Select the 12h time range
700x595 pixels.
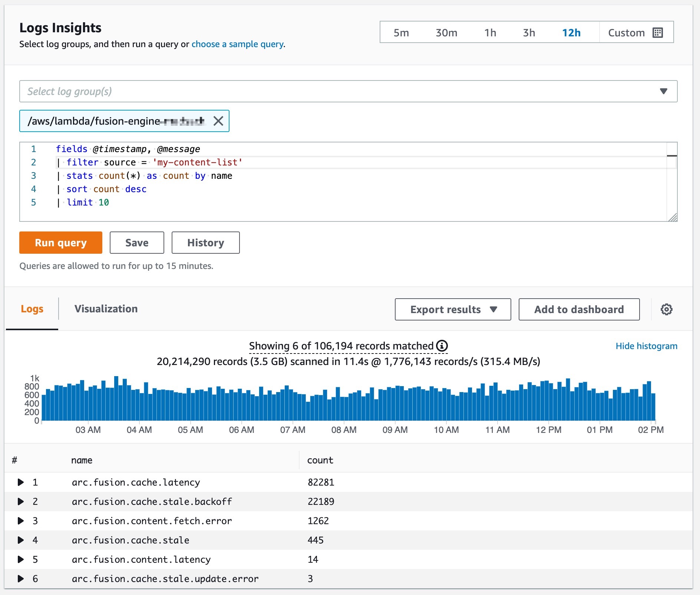(x=571, y=33)
